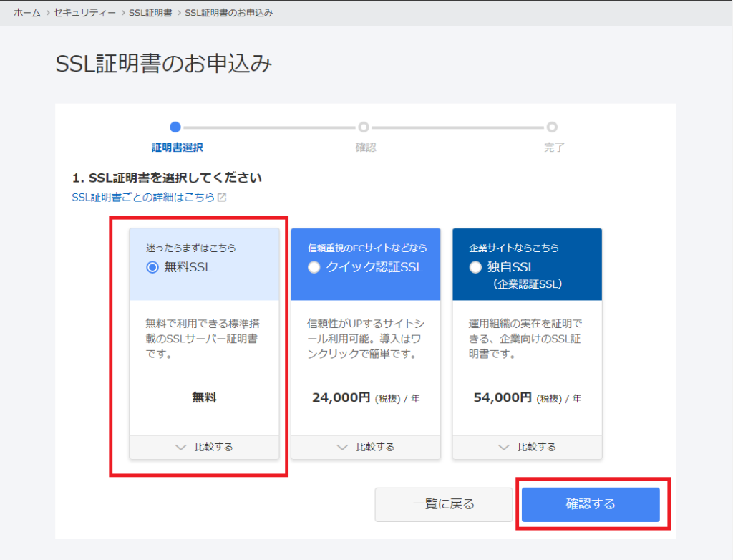Screen dimensions: 733x560
Task: Click the 一覧に戻る button
Action: pyautogui.click(x=443, y=504)
